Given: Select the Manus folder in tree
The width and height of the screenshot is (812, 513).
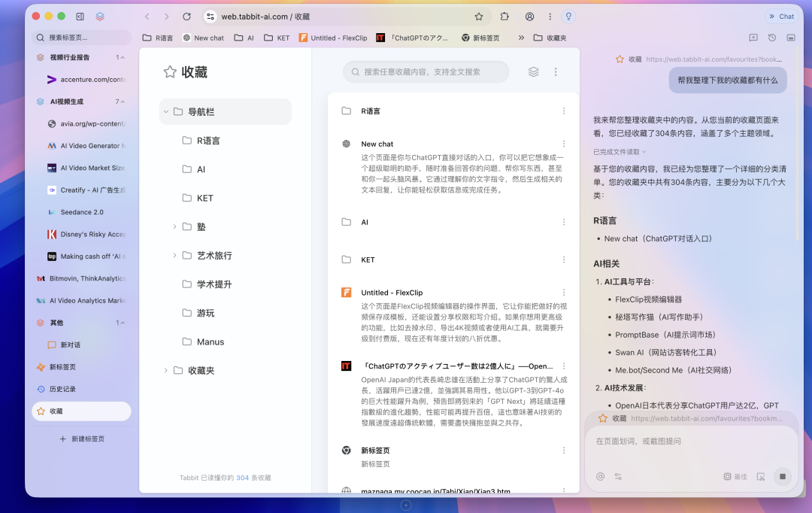Looking at the screenshot, I should tap(226, 342).
